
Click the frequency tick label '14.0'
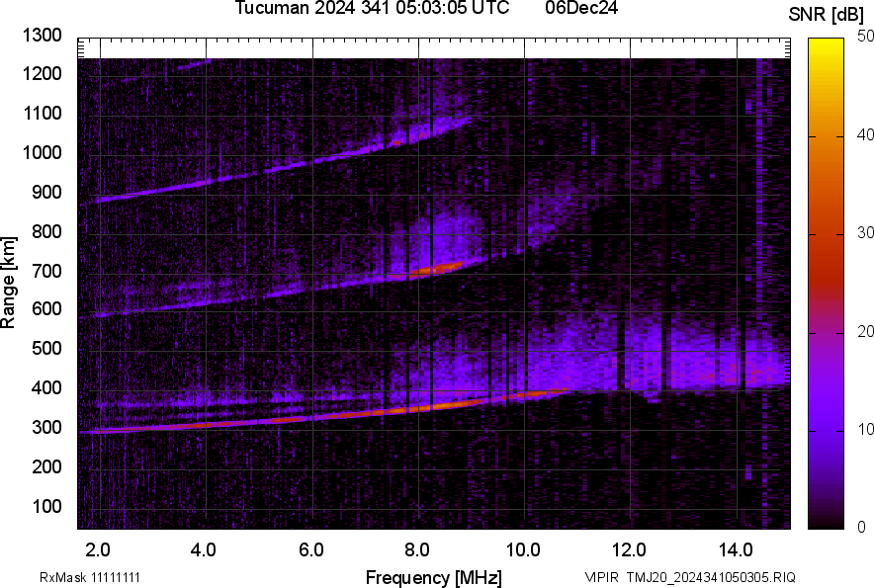736,550
